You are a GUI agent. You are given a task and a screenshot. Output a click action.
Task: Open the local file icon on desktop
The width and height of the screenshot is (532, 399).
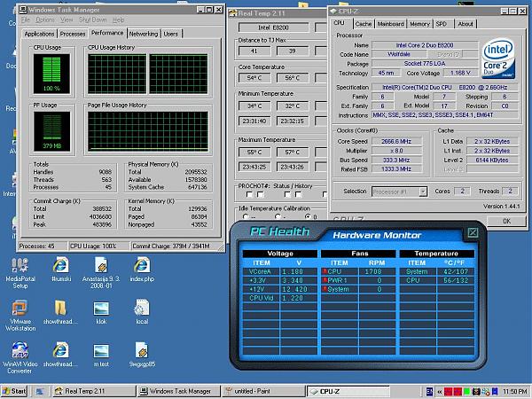[141, 309]
